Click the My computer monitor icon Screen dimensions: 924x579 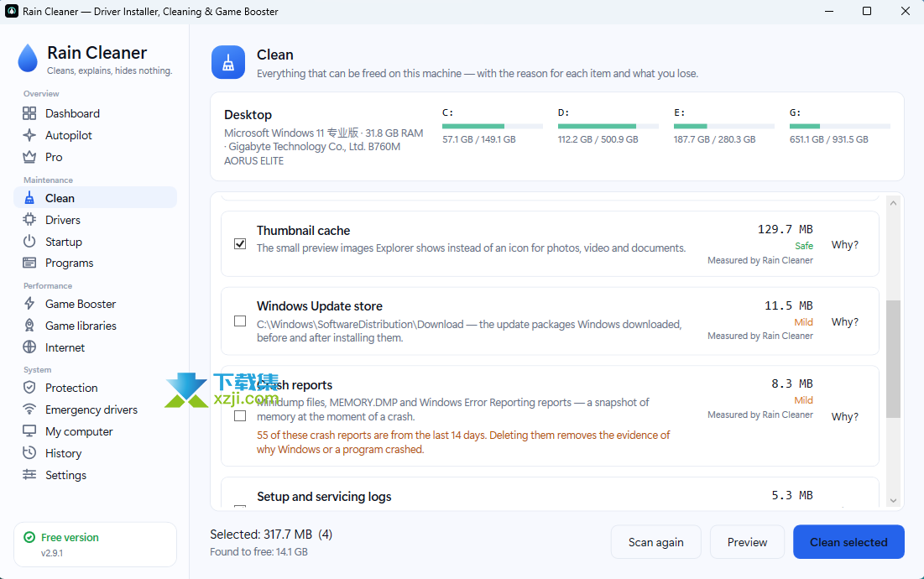coord(29,431)
